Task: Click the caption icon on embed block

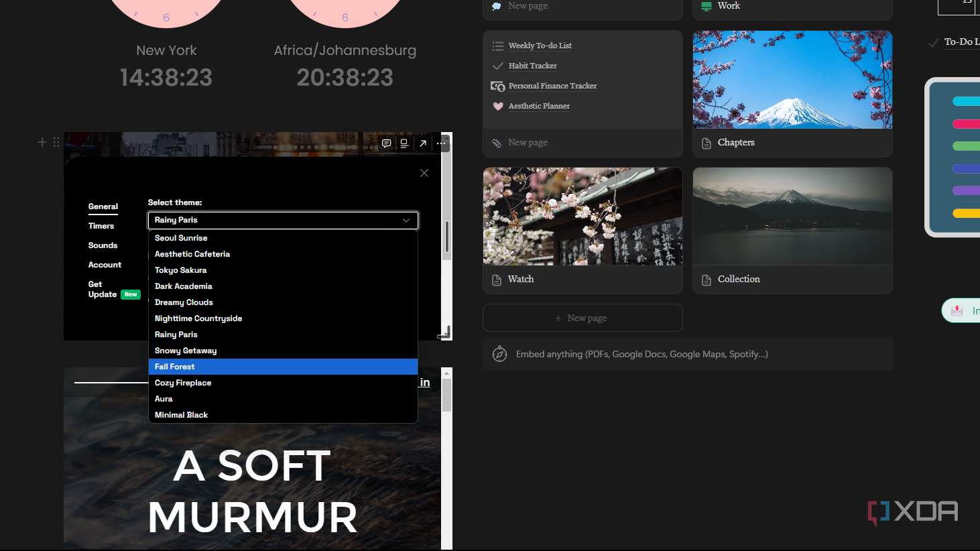Action: click(404, 143)
